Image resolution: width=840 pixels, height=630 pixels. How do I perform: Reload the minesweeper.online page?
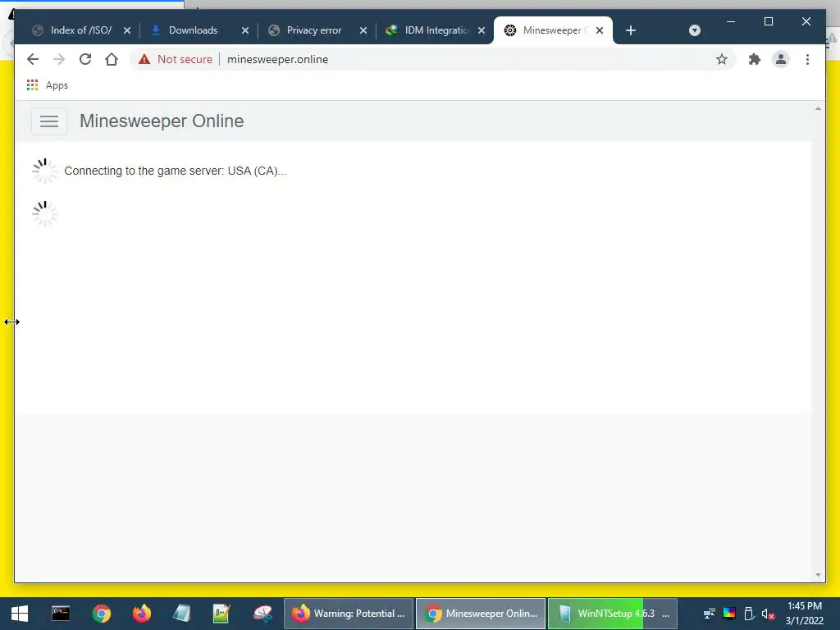pos(85,59)
